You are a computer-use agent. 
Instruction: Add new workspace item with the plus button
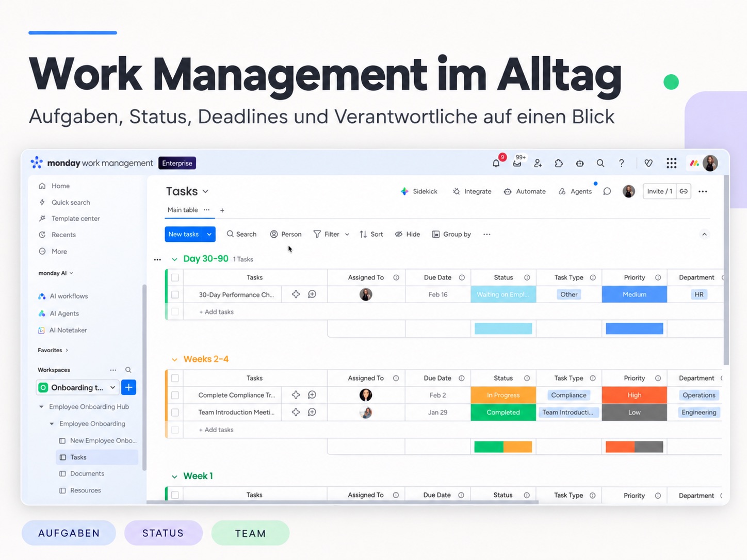tap(129, 387)
